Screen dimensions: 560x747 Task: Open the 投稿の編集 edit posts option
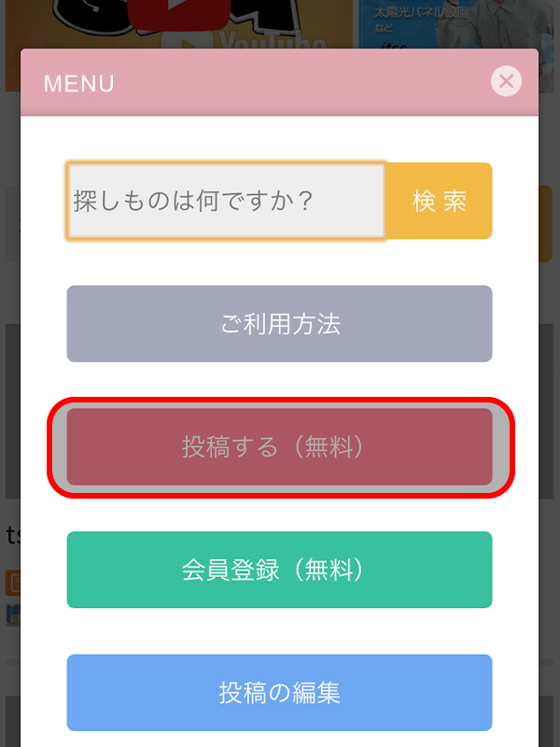pyautogui.click(x=279, y=693)
